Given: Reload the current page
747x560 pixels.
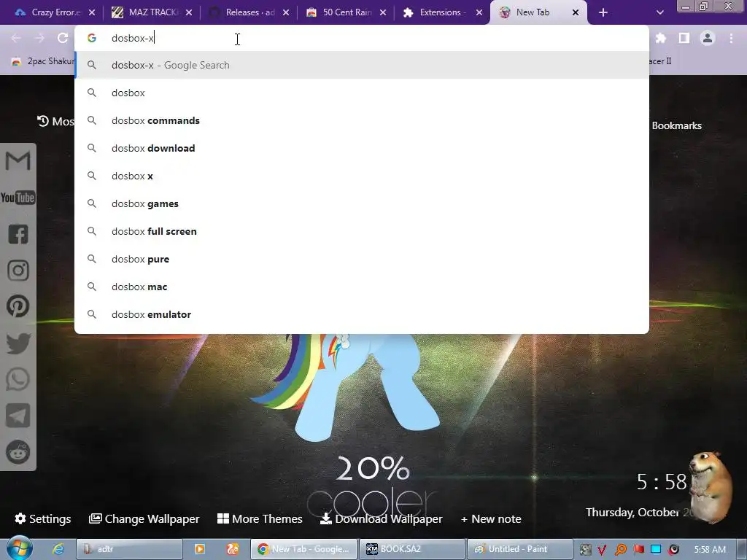Looking at the screenshot, I should coord(63,38).
